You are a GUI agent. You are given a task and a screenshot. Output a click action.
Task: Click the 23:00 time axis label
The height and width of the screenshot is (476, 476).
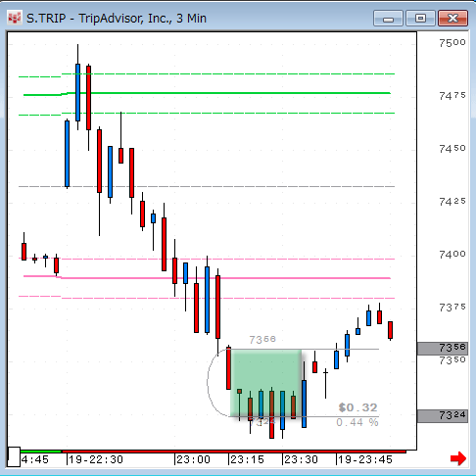pos(193,459)
